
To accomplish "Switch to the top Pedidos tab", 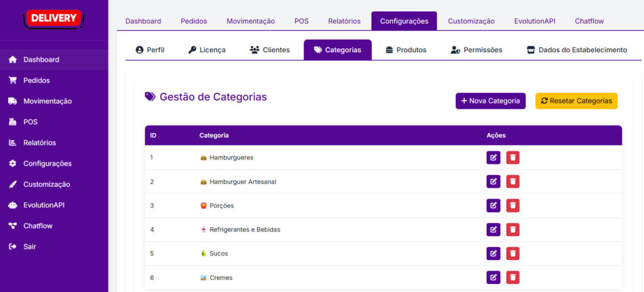I will [x=194, y=21].
